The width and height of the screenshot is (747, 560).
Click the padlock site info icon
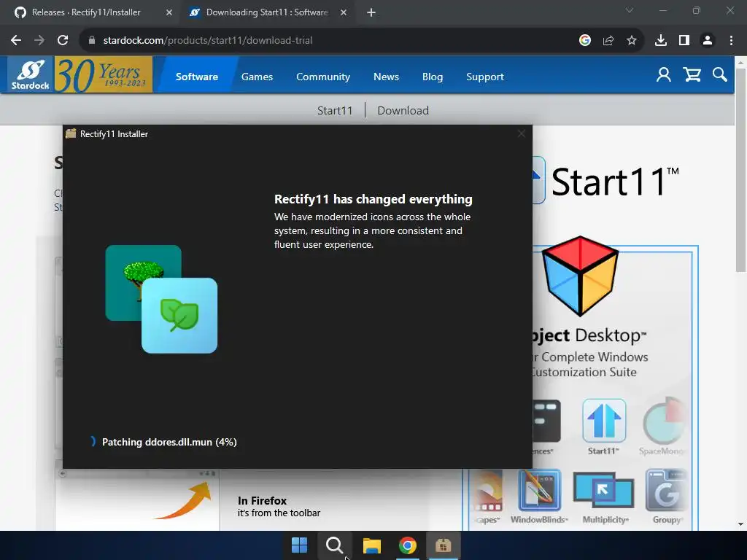pyautogui.click(x=92, y=41)
